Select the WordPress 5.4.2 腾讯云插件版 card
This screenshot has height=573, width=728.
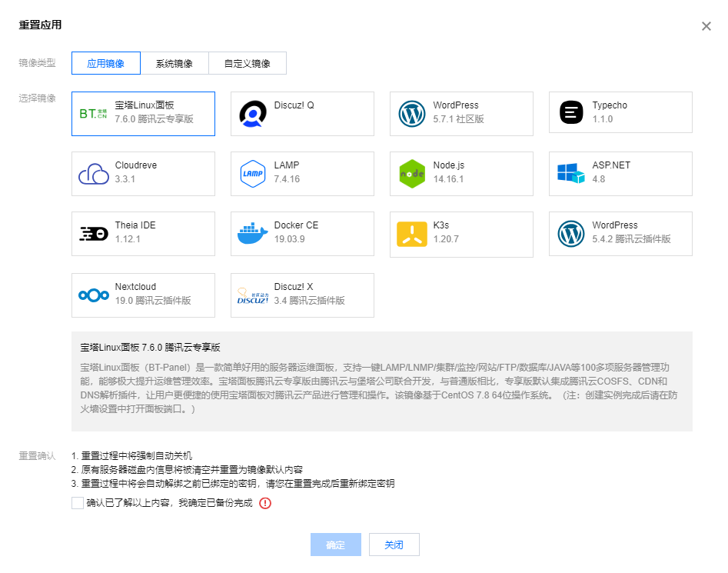point(620,234)
